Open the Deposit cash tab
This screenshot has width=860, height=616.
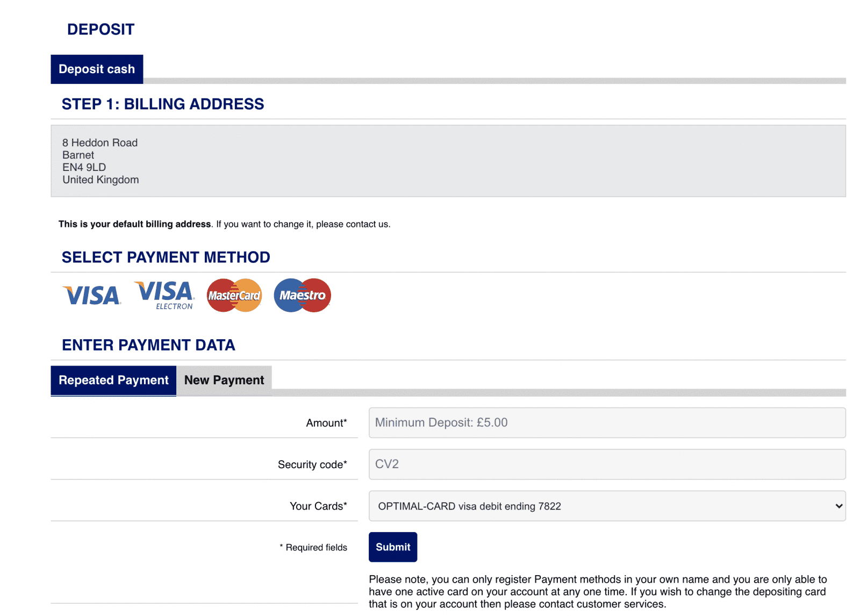(97, 69)
